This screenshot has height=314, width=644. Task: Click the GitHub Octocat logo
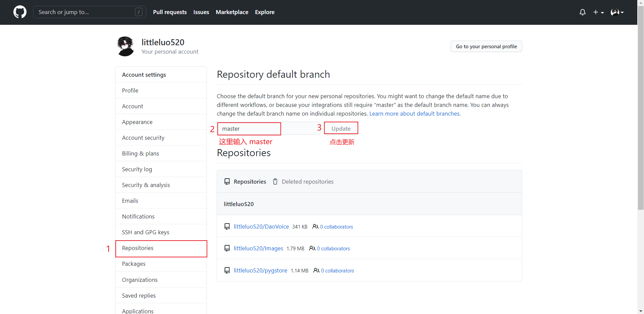[x=20, y=12]
